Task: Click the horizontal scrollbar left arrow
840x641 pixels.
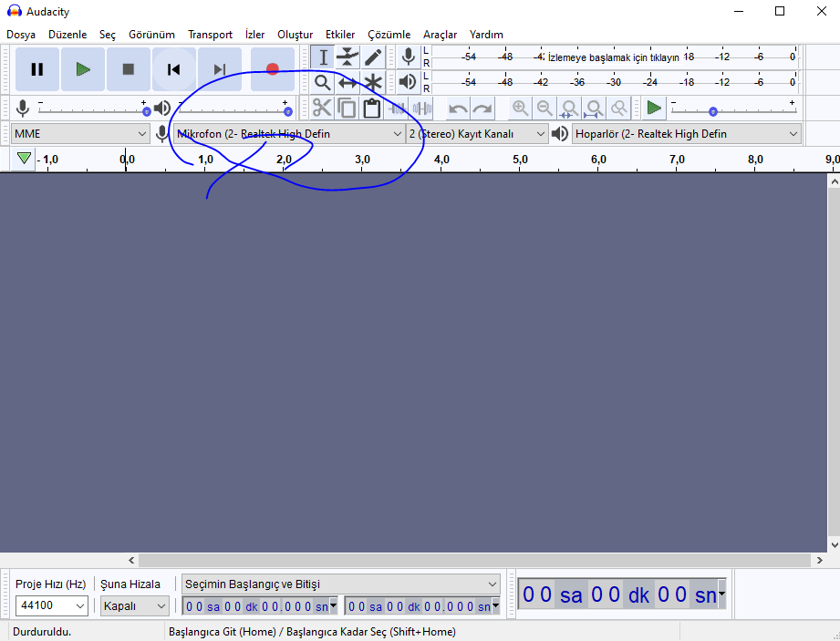Action: [x=131, y=560]
